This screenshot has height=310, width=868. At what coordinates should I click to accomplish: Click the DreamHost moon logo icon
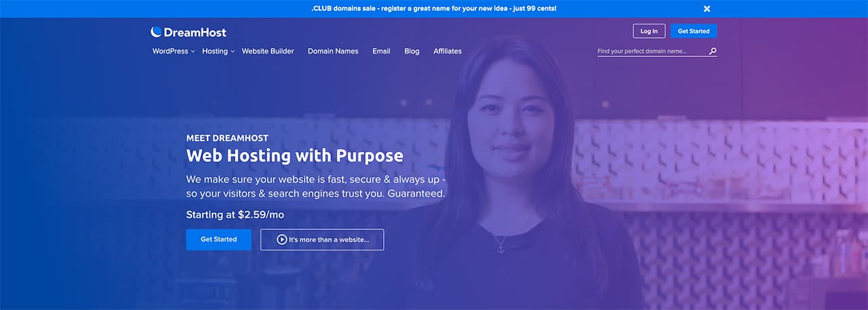pyautogui.click(x=157, y=32)
